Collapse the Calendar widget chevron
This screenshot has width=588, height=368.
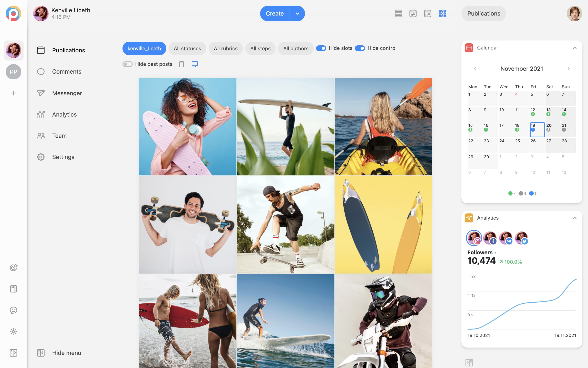tap(575, 48)
